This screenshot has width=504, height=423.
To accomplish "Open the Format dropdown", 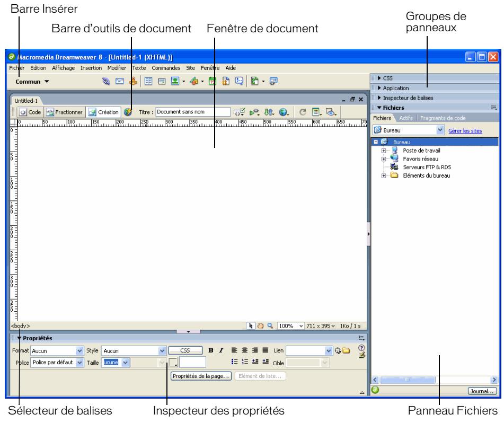I will point(79,351).
